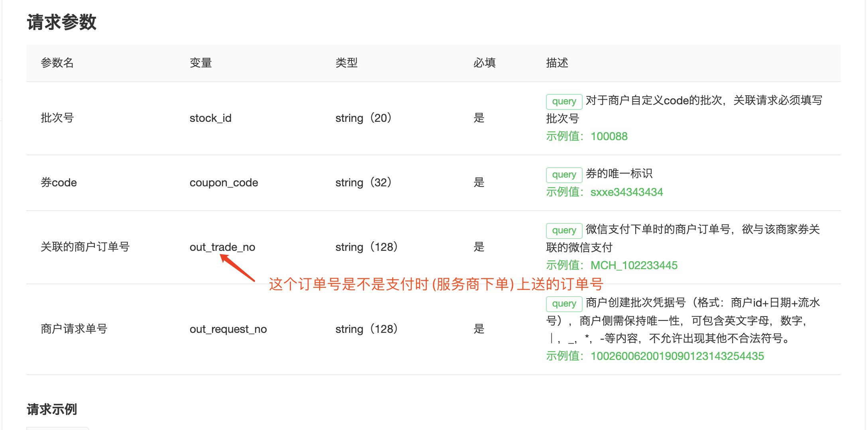Click the 类型 column header
868x430 pixels.
(x=347, y=63)
